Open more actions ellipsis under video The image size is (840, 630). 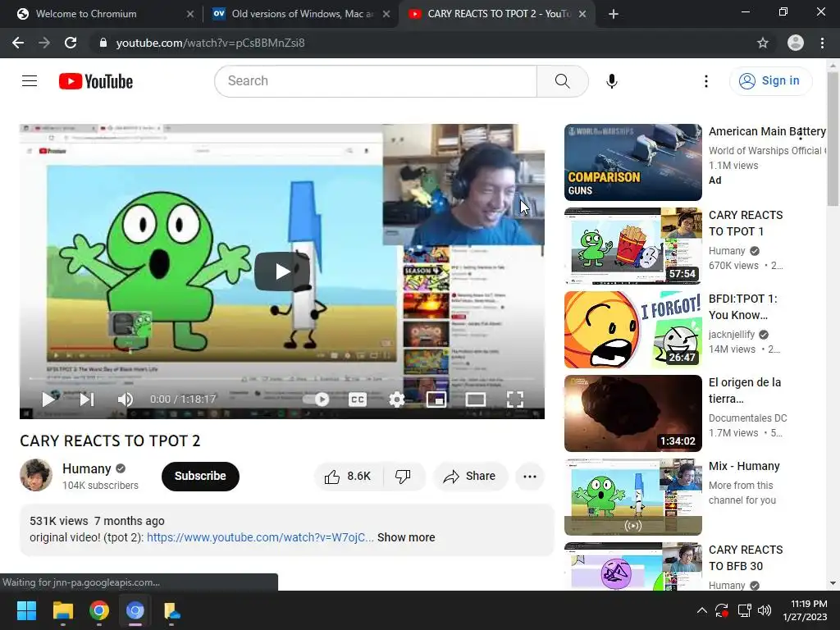(x=530, y=477)
